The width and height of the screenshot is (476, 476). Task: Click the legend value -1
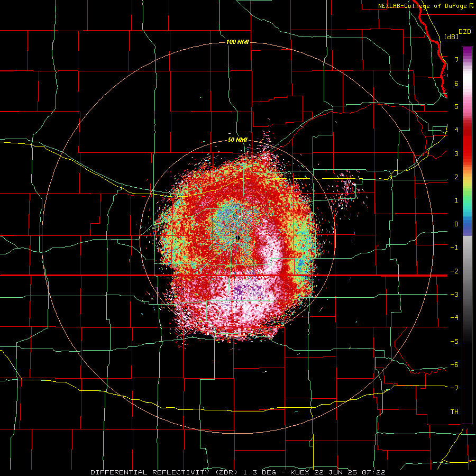[x=454, y=248]
